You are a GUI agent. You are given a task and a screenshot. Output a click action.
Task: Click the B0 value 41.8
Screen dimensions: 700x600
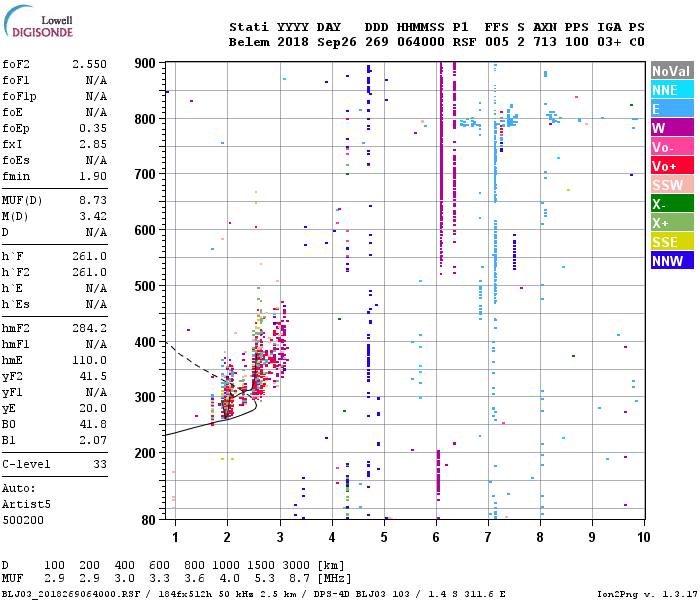93,425
